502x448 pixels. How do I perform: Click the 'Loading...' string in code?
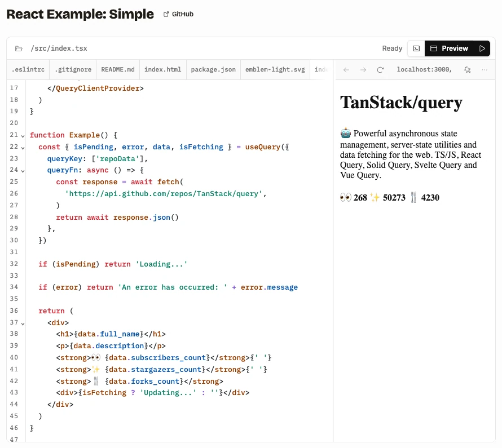click(x=161, y=264)
